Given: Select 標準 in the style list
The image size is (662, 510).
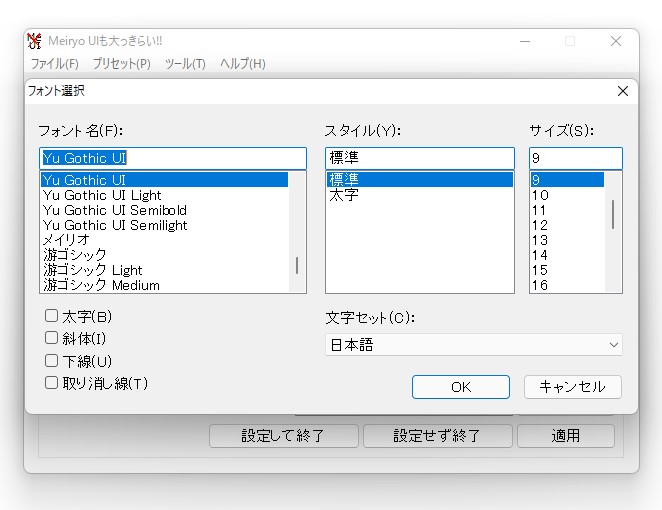Looking at the screenshot, I should (x=420, y=180).
